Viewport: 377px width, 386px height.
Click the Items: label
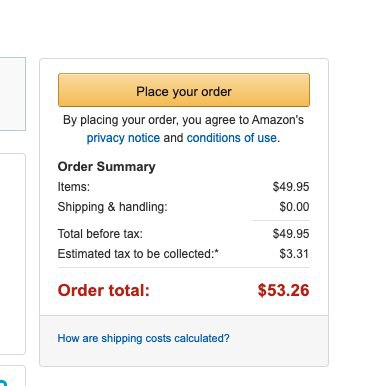(74, 187)
